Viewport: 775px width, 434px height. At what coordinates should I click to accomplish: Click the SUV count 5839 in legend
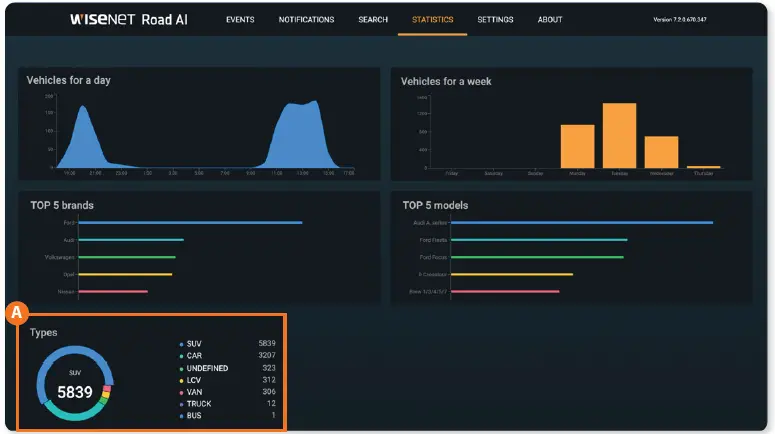tap(267, 343)
